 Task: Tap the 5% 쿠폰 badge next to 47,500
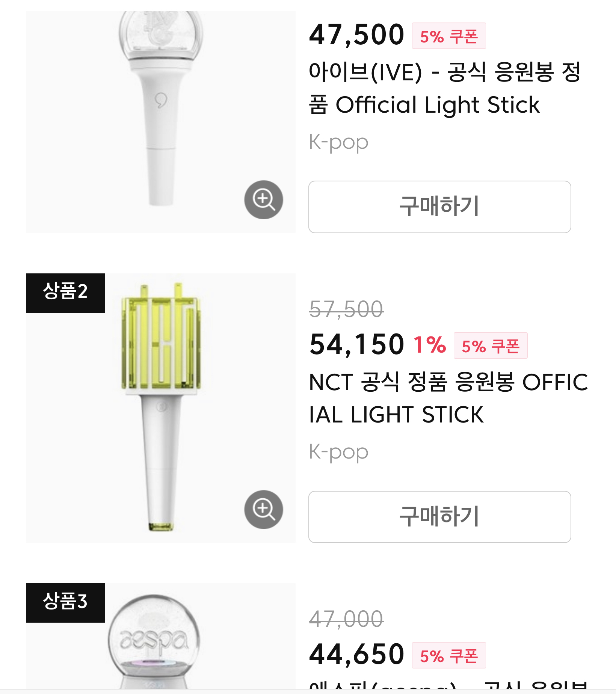449,36
